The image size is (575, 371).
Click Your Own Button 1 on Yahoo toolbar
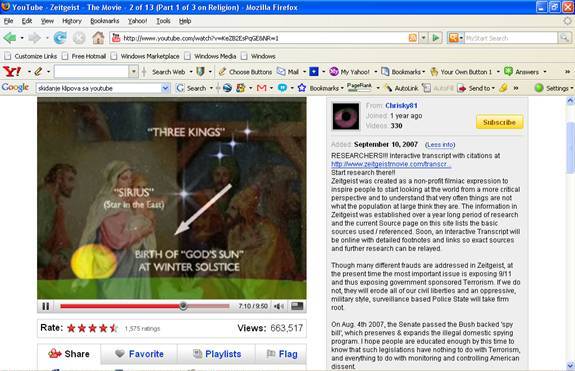(x=461, y=72)
